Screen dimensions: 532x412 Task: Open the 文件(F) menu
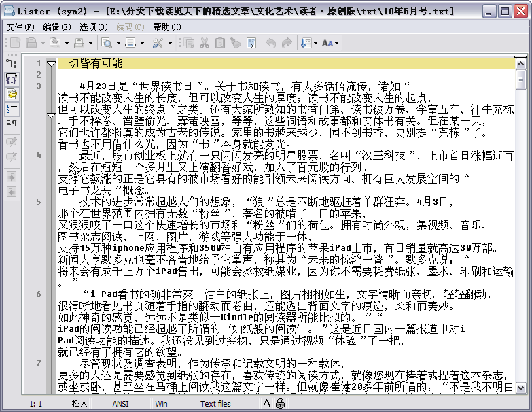[x=20, y=27]
